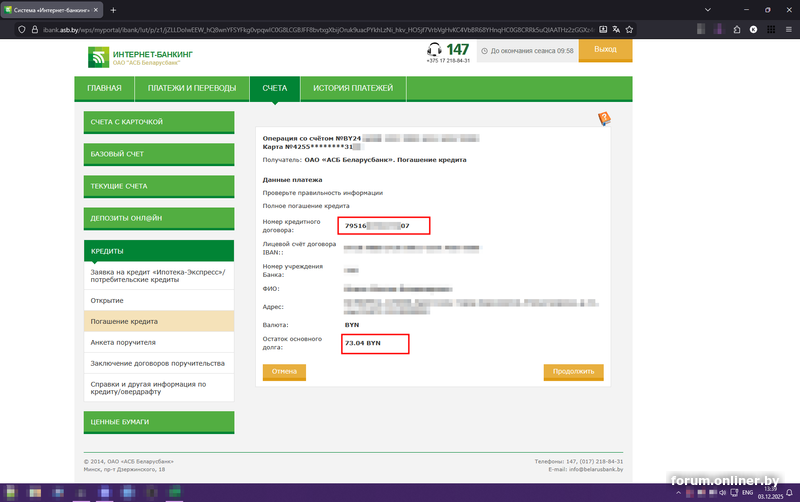Open БАЗОВЫЙ СЧЕТ sidebar section

[x=159, y=154]
